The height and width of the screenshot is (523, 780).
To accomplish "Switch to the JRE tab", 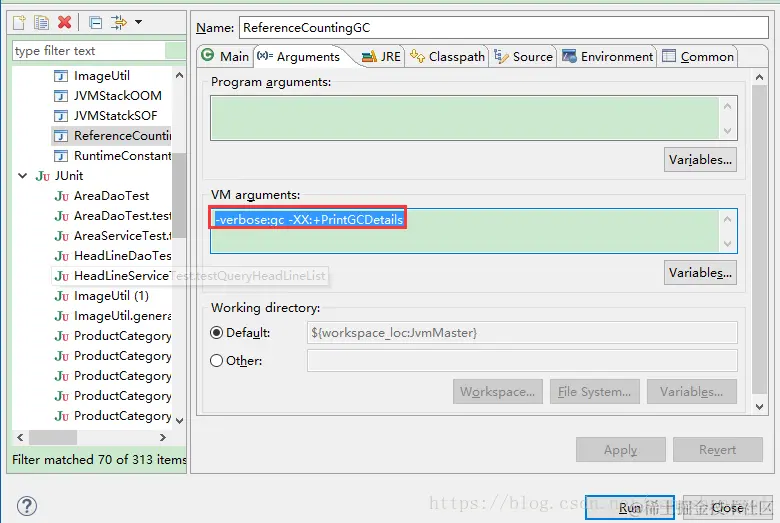I will 381,56.
